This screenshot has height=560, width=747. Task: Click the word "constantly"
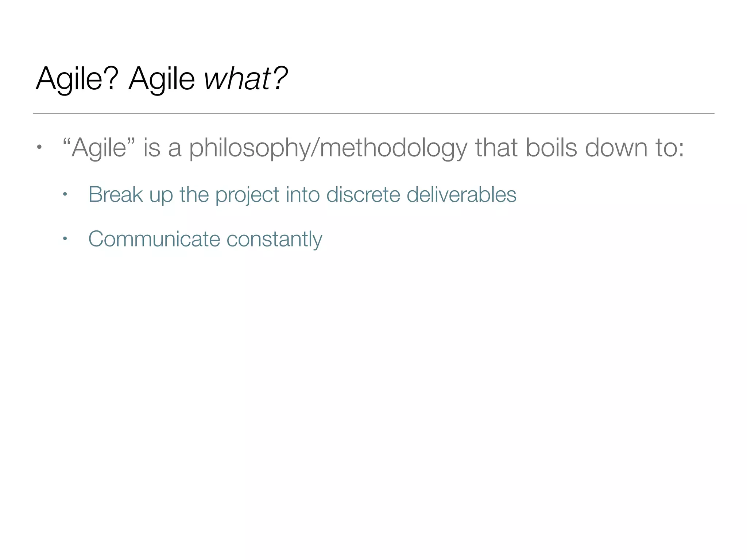pyautogui.click(x=274, y=239)
